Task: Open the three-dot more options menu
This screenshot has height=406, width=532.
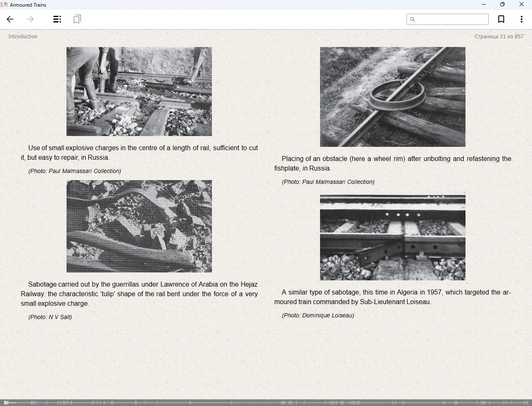Action: (x=521, y=19)
